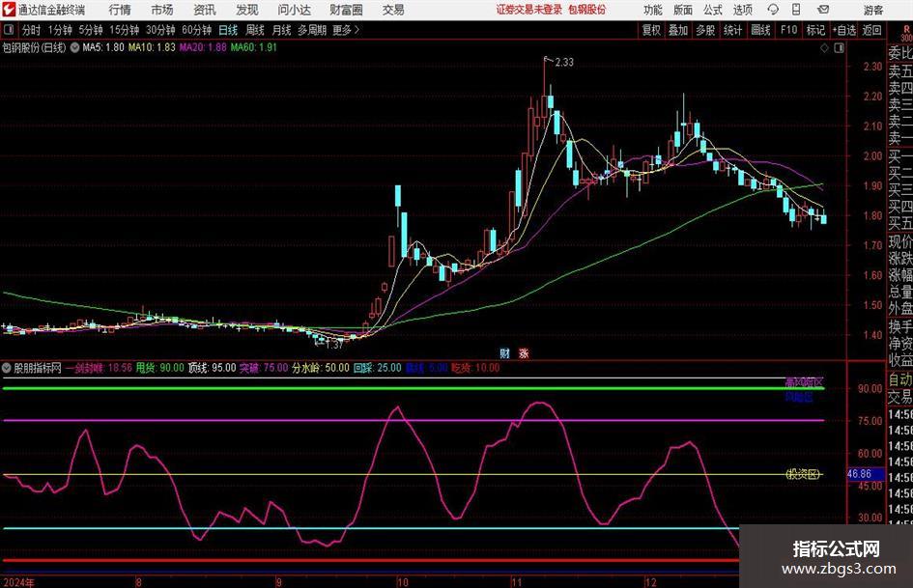
Task: Click the mobile phone icon
Action: [796, 10]
